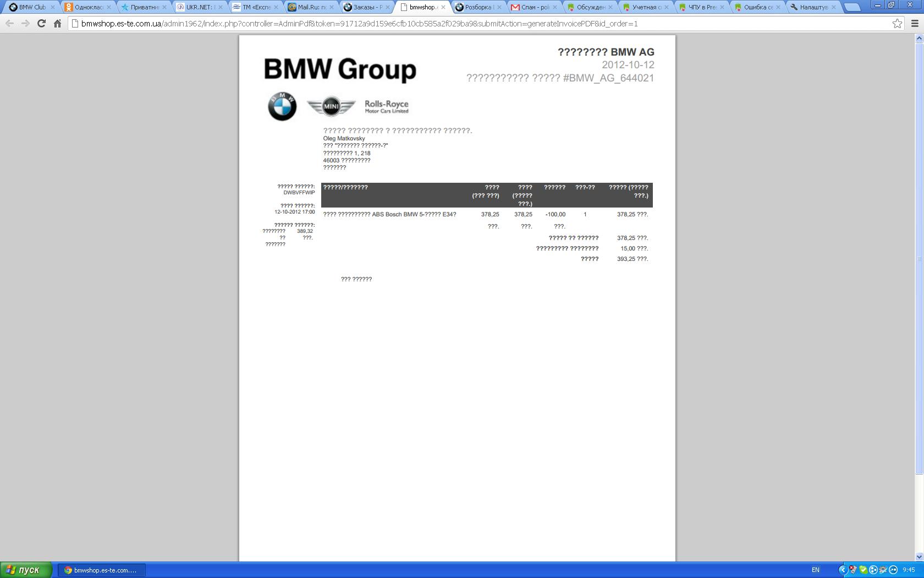Click the order reference DWBVFFWIP
Viewport: 924px width, 578px height.
(299, 193)
